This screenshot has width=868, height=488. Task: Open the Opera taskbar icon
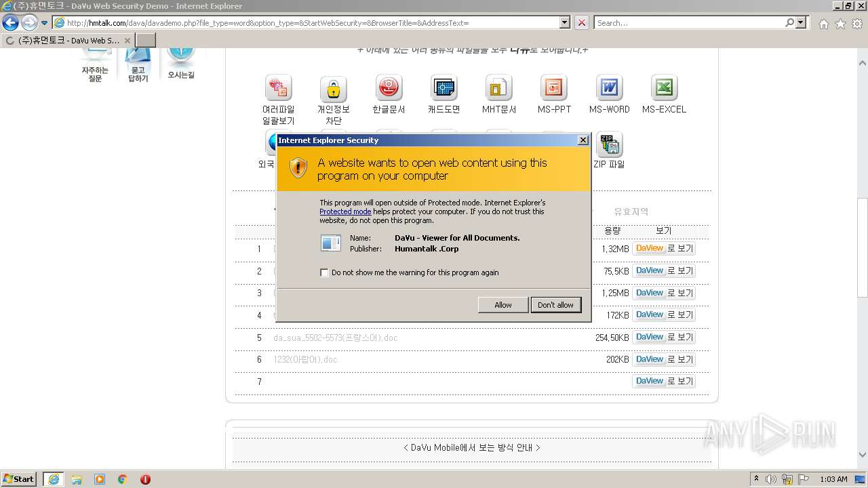(x=145, y=479)
